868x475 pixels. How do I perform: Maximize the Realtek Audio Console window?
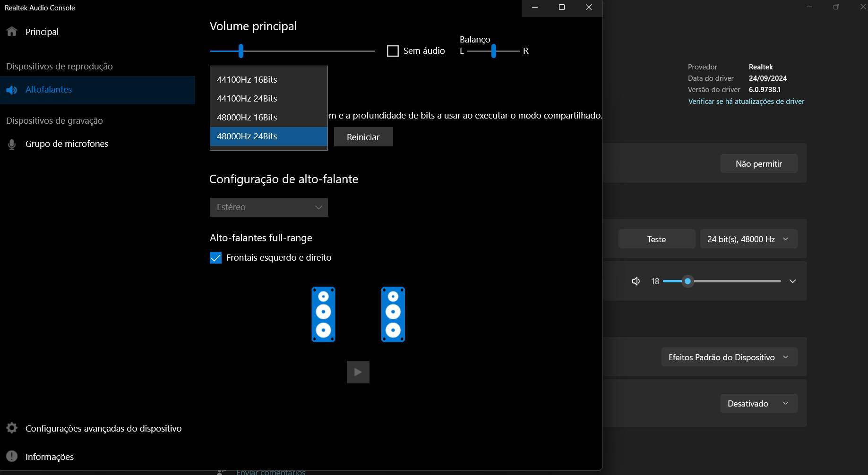(x=562, y=8)
